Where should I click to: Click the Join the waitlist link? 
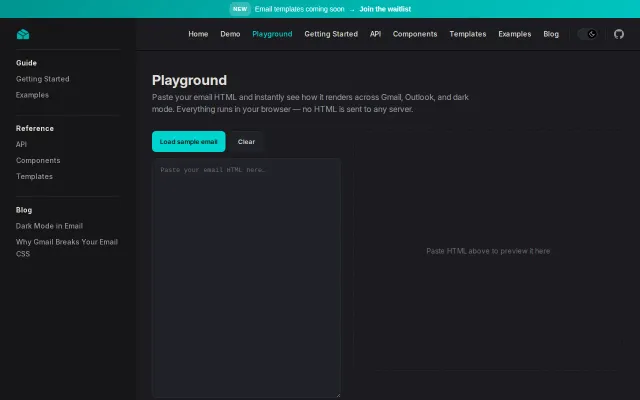[x=385, y=9]
